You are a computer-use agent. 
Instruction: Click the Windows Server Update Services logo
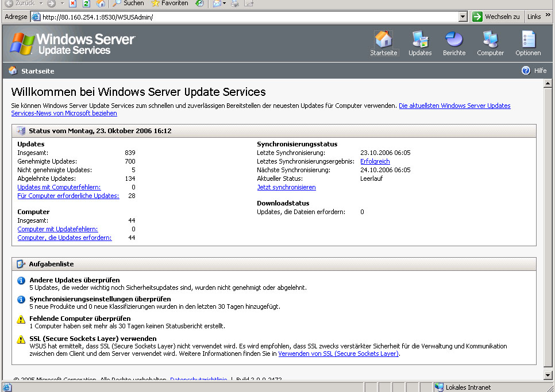pos(72,44)
